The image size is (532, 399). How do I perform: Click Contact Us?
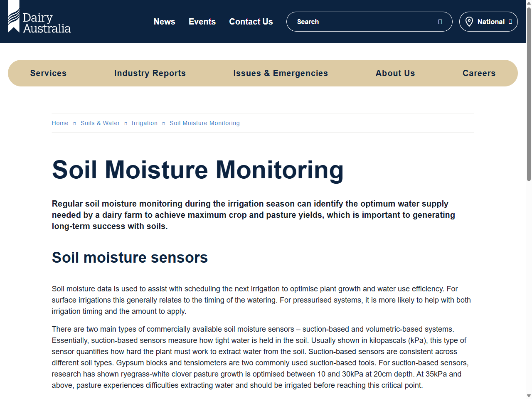251,22
